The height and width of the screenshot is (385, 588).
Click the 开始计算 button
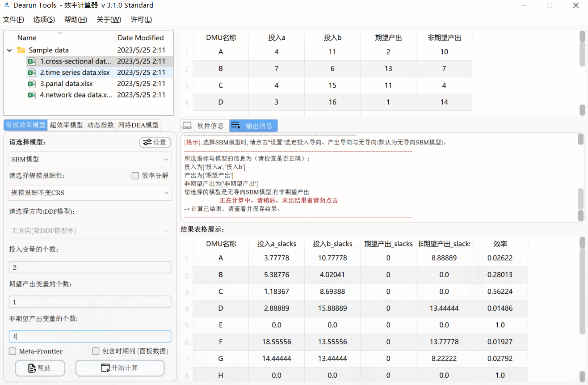119,368
